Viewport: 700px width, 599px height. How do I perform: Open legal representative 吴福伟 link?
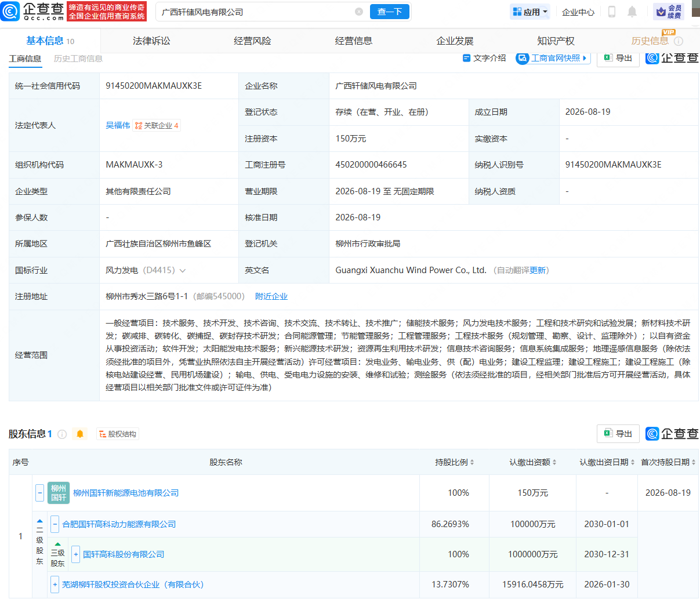coord(118,125)
